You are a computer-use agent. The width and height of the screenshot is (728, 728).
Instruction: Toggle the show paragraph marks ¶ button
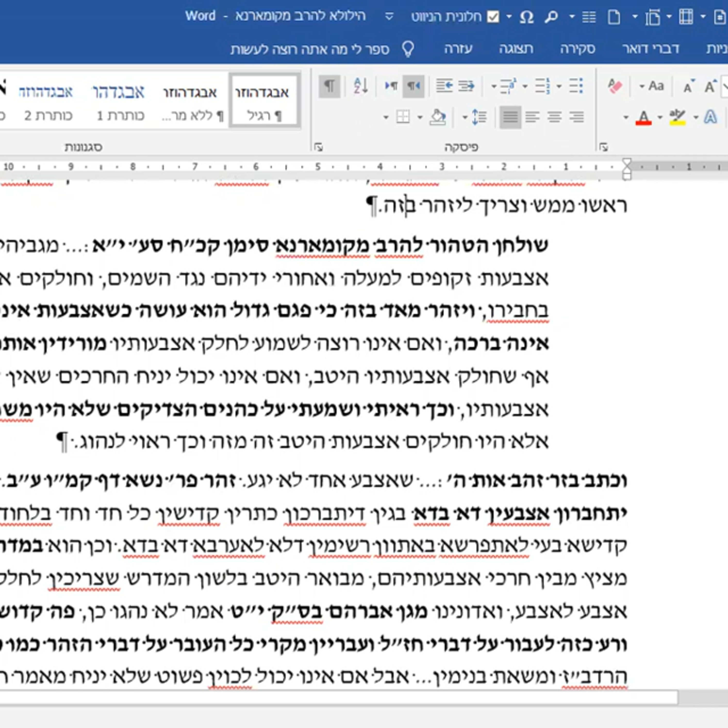tap(329, 86)
